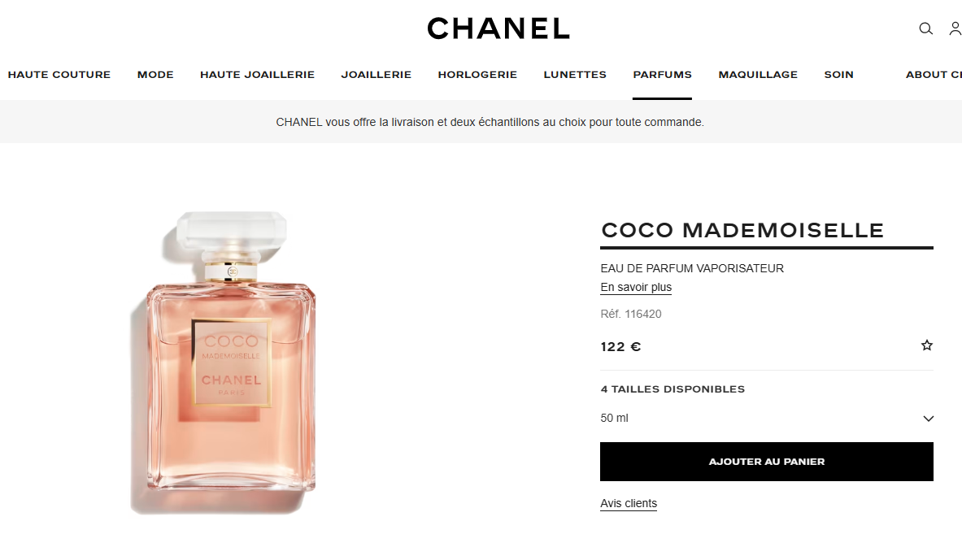Expand the 50 ml size dropdown
Screen dimensions: 962x560
[x=766, y=419]
